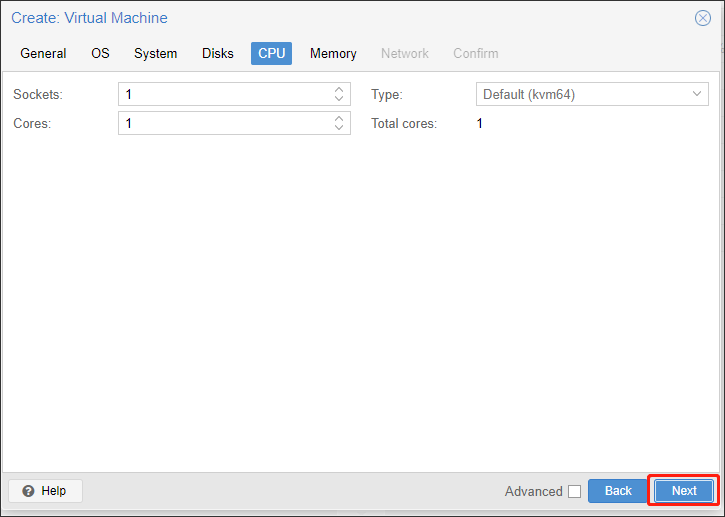This screenshot has height=517, width=725.
Task: Click the Total cores label
Action: [404, 123]
